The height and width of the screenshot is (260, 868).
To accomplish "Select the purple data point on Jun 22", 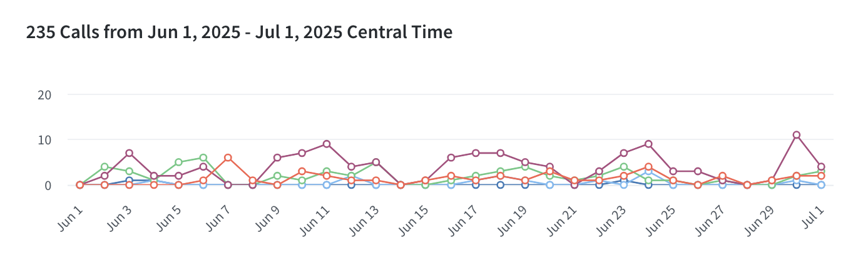I will click(x=599, y=171).
